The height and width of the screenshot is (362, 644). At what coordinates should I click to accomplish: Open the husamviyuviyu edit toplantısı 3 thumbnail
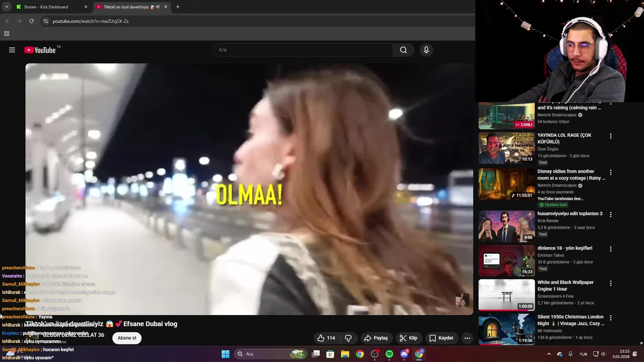[x=507, y=226]
